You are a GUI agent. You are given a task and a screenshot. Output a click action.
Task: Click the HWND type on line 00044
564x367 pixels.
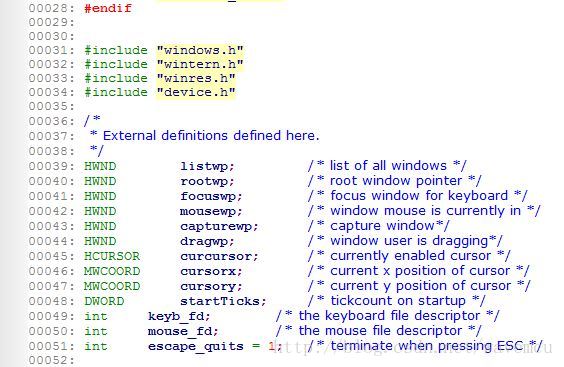point(100,241)
